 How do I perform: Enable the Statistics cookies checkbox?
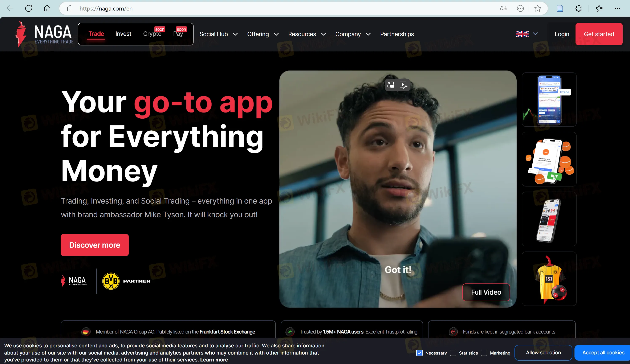(x=453, y=353)
